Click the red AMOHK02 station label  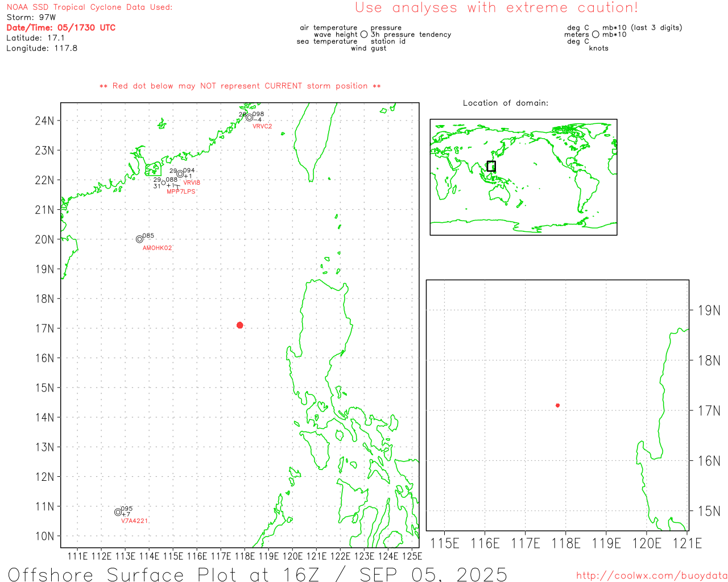point(157,248)
